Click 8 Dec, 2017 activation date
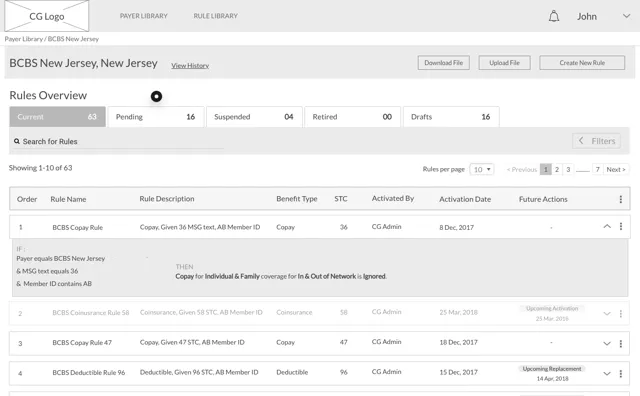640x396 pixels. [x=456, y=227]
